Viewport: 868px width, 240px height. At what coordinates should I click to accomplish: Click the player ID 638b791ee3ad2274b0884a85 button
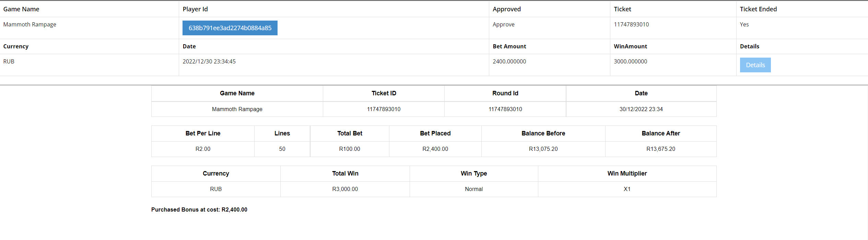point(230,28)
